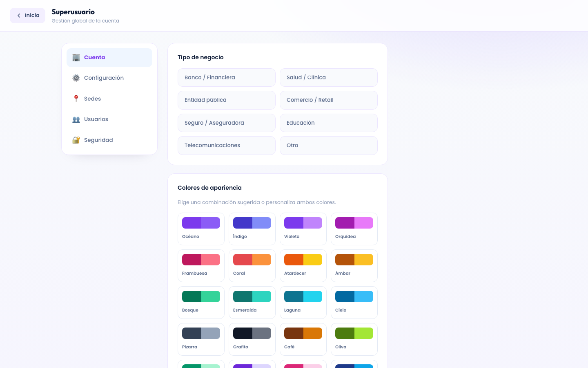The width and height of the screenshot is (588, 368).
Task: Go back with the Inicio button
Action: (x=27, y=16)
